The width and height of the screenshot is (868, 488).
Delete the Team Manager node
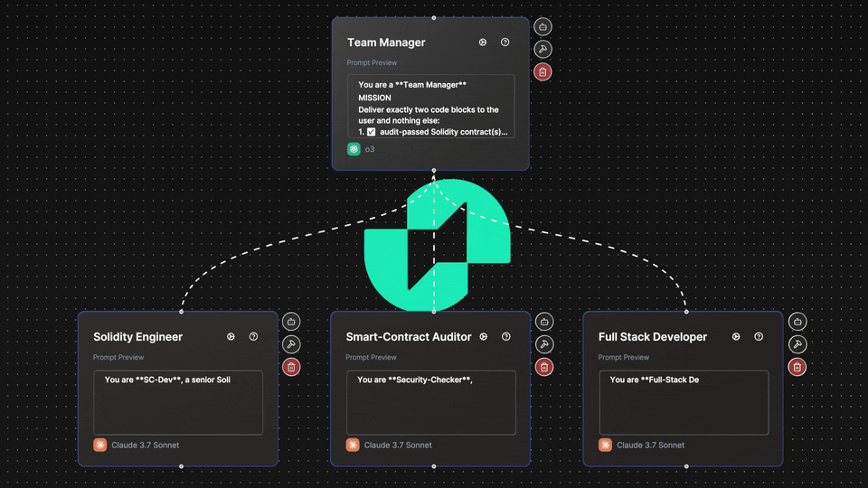click(542, 72)
